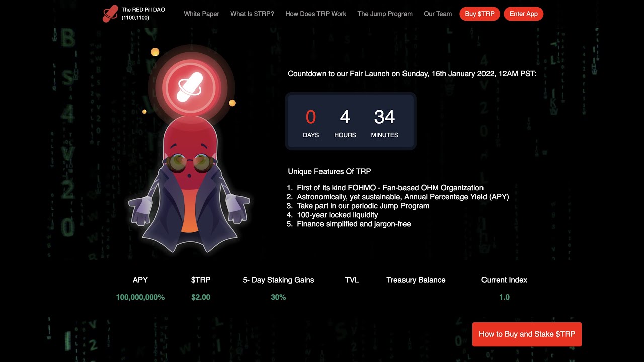Click How to Buy and Stake $TRP button
The width and height of the screenshot is (644, 362).
[x=527, y=334]
